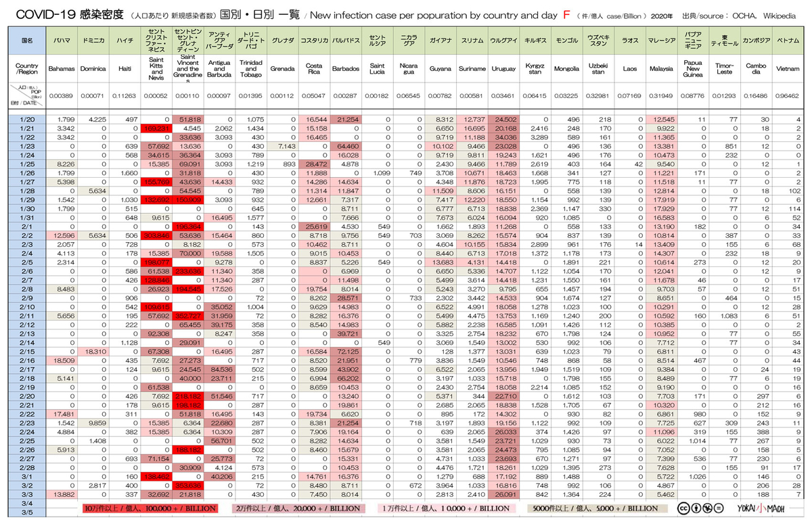
Task: Select the Vietnam column header
Action: 788,69
